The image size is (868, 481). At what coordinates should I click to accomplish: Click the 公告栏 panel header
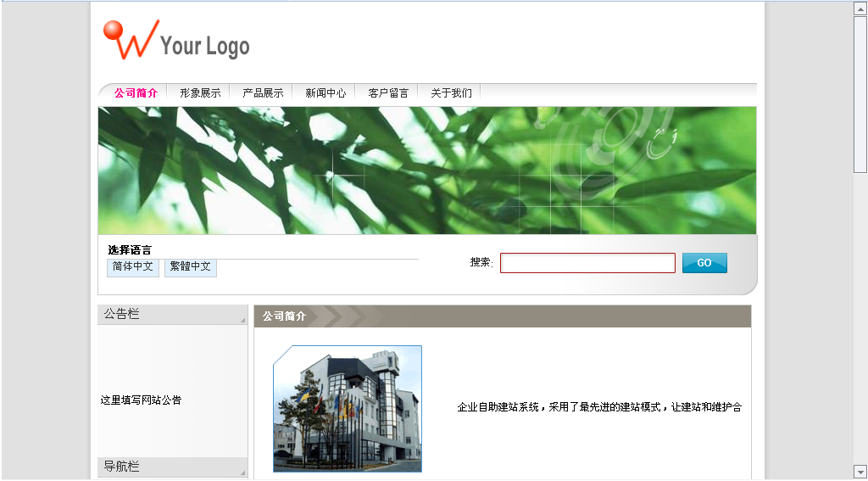(172, 315)
